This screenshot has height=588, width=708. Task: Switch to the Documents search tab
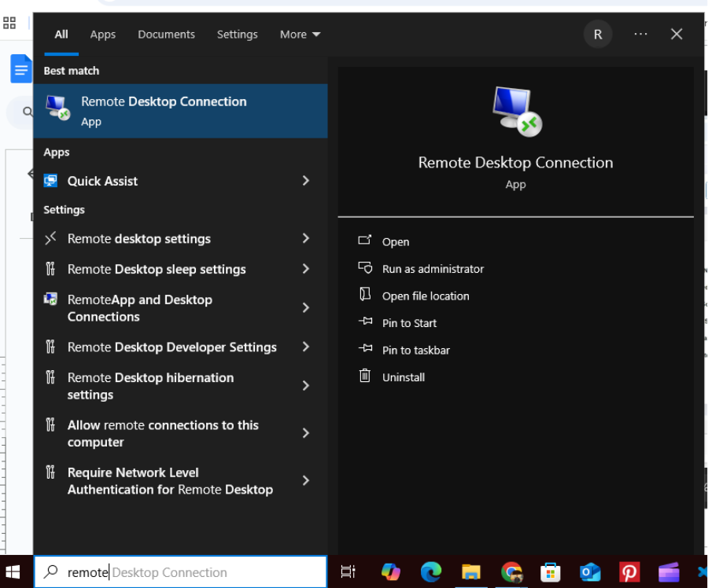pyautogui.click(x=166, y=35)
